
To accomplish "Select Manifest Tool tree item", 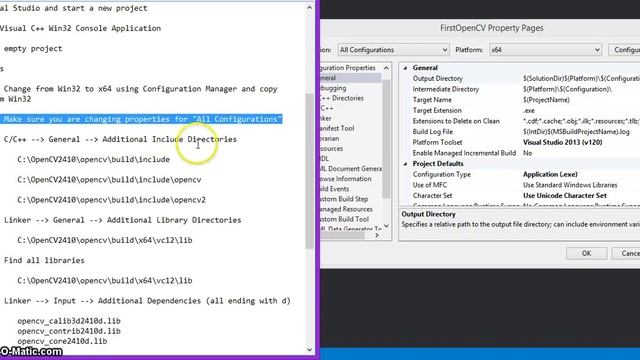I will click(x=337, y=129).
